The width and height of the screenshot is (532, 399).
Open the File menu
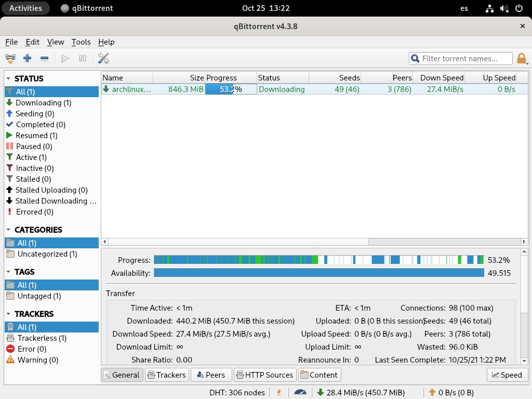11,42
